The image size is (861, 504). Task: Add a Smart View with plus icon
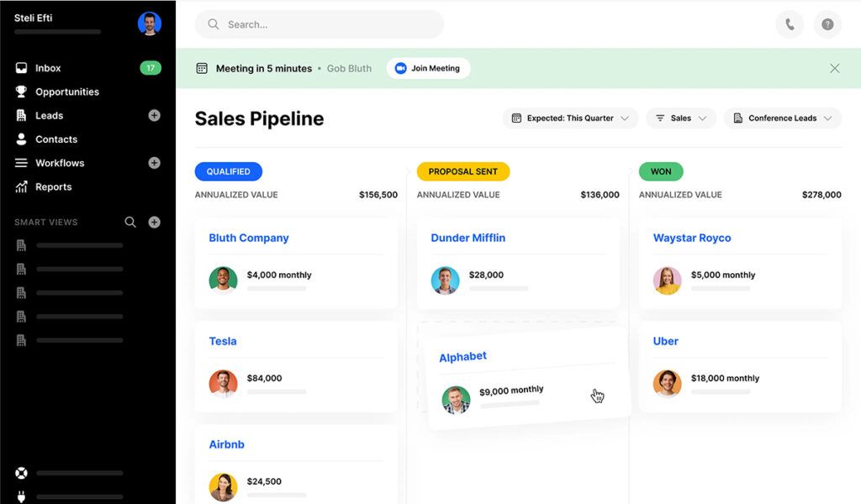coord(155,222)
